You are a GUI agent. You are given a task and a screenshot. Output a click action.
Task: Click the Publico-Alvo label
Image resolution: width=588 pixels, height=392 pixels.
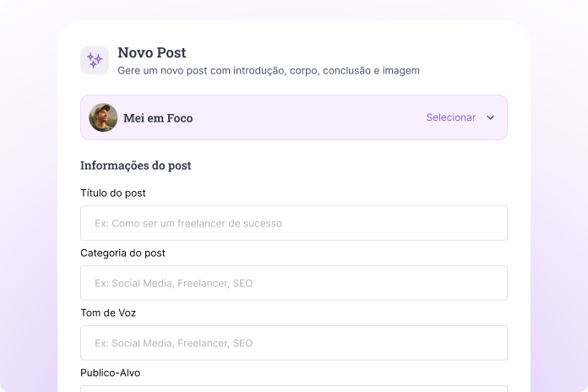[111, 373]
